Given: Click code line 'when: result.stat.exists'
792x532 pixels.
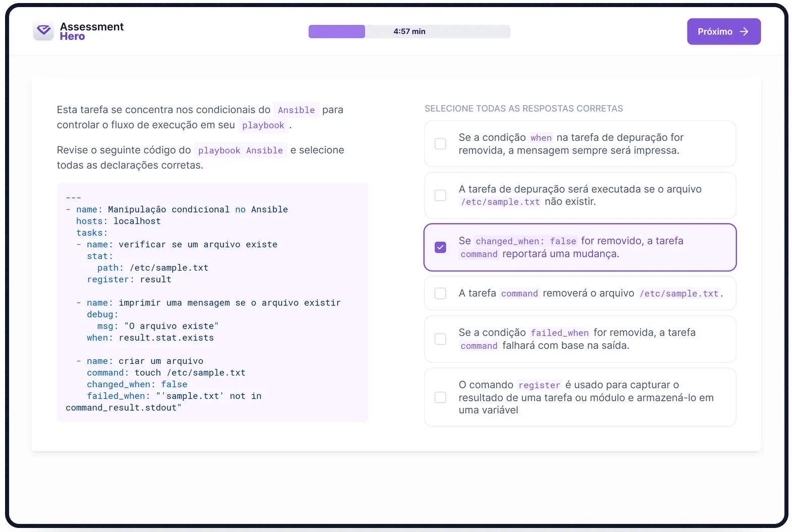Looking at the screenshot, I should [x=150, y=338].
